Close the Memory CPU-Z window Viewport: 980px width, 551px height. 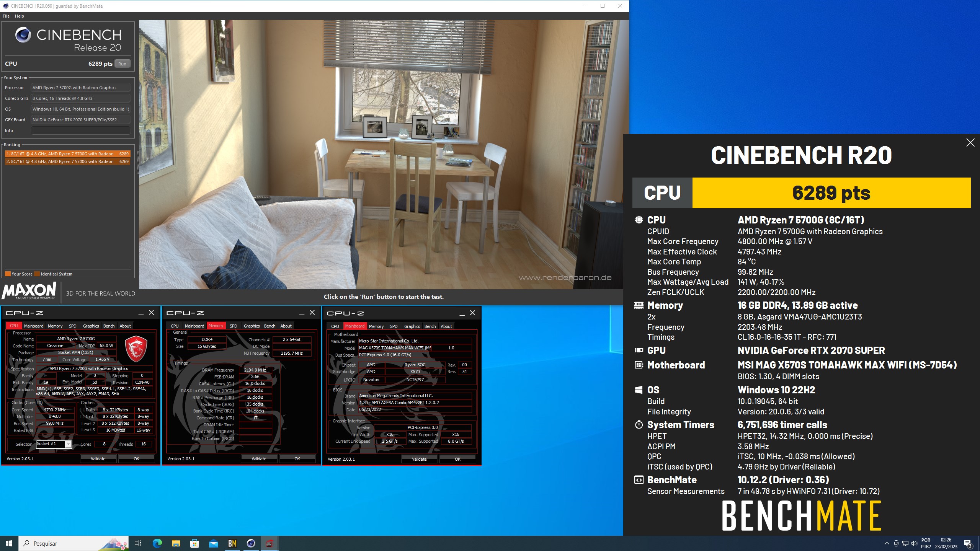pos(312,313)
